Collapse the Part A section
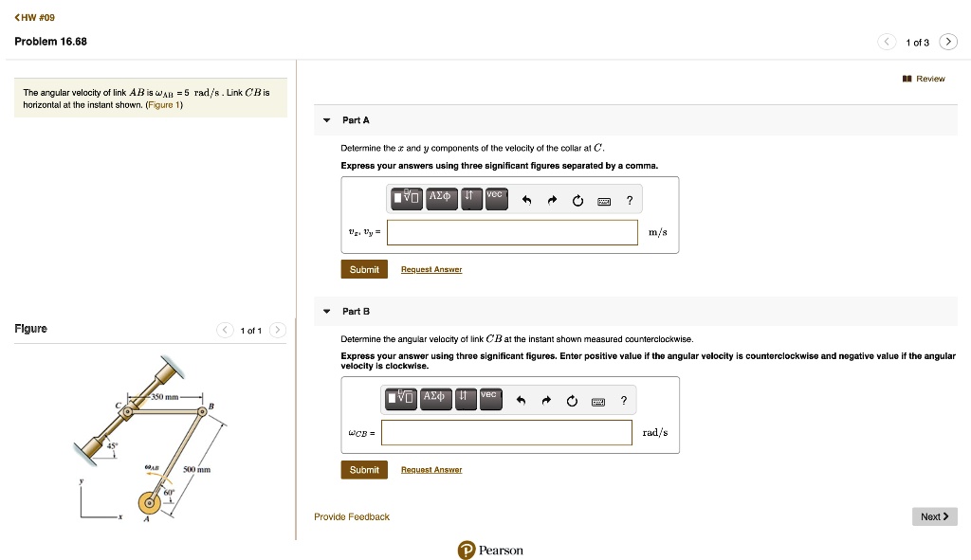 click(327, 121)
